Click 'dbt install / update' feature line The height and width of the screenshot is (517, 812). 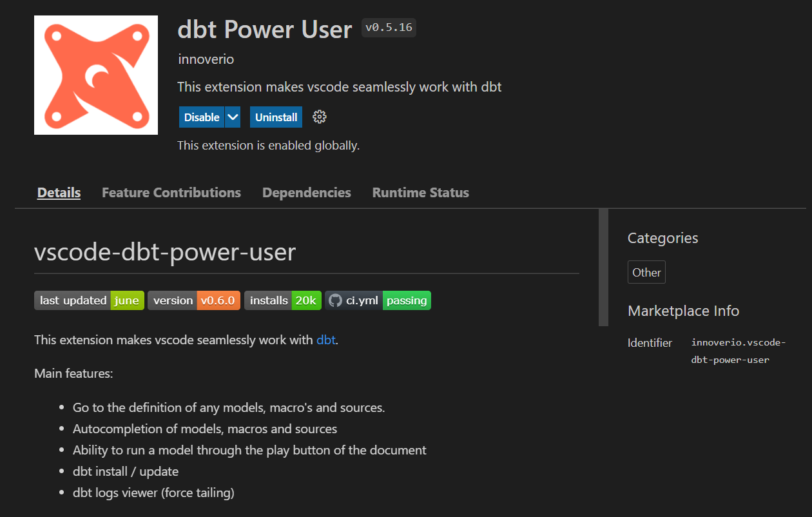(126, 471)
